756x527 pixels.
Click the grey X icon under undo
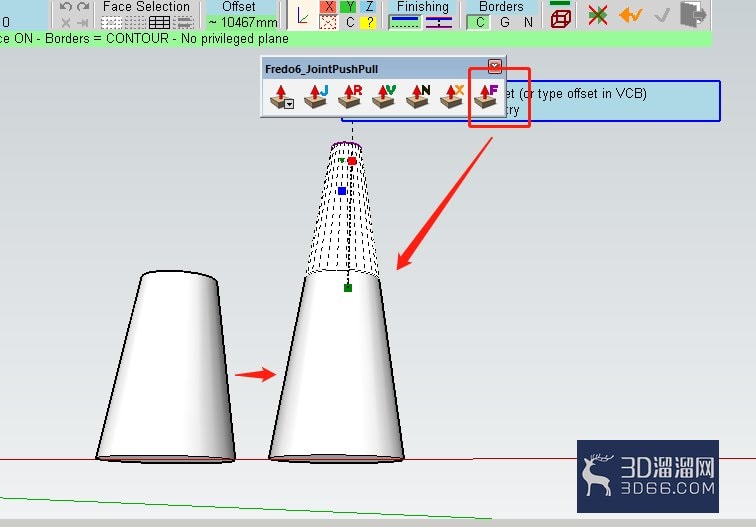point(66,22)
